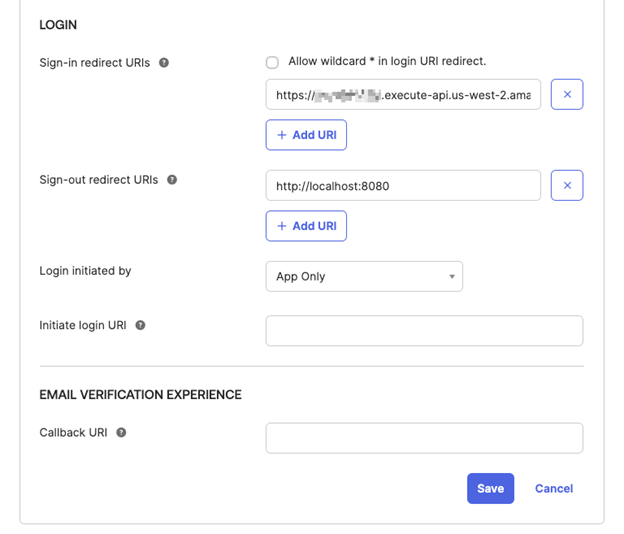Show help for Callback URI
The width and height of the screenshot is (624, 534).
[121, 433]
